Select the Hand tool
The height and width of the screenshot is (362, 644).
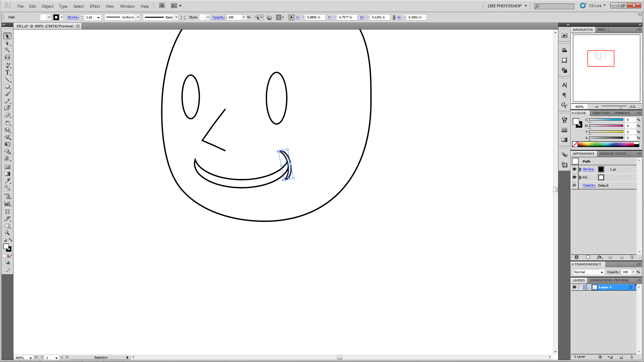point(7,226)
